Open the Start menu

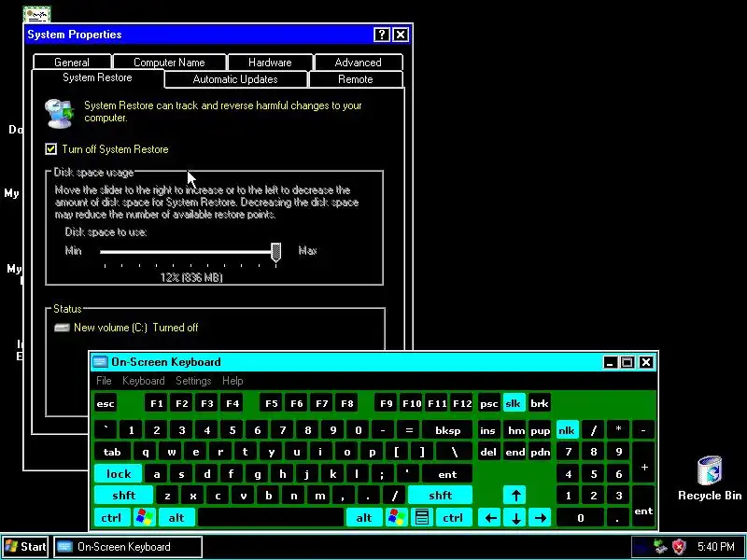tap(26, 547)
